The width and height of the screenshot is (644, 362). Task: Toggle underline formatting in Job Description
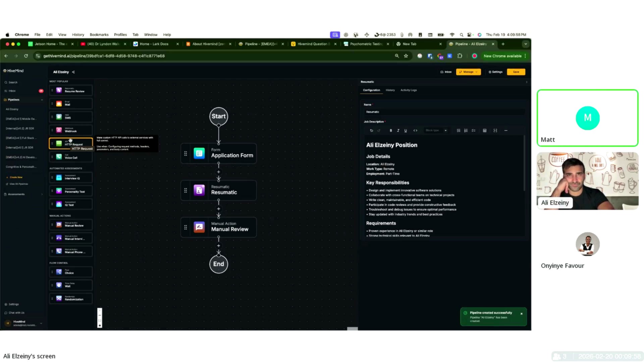(x=406, y=130)
